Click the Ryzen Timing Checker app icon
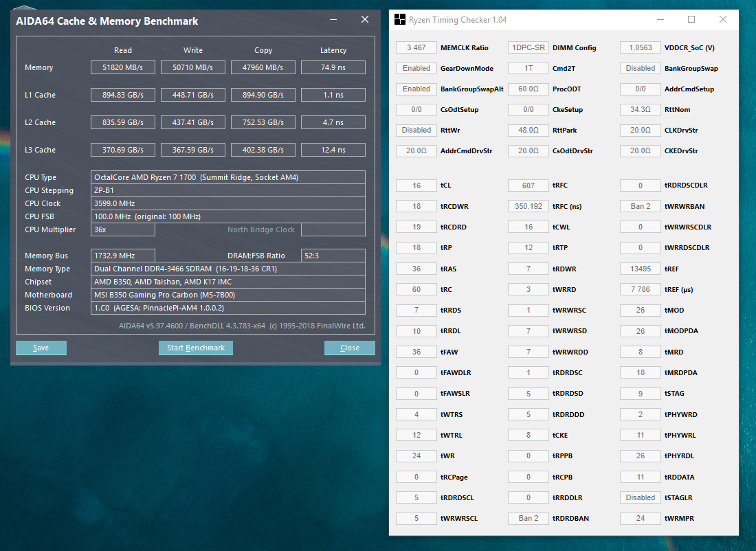The width and height of the screenshot is (756, 551). click(x=400, y=19)
